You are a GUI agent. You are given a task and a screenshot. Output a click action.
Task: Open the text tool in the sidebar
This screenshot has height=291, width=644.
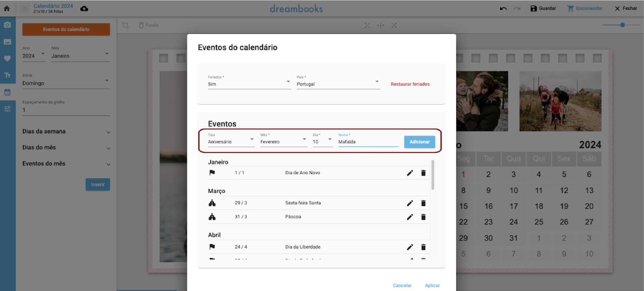click(7, 75)
